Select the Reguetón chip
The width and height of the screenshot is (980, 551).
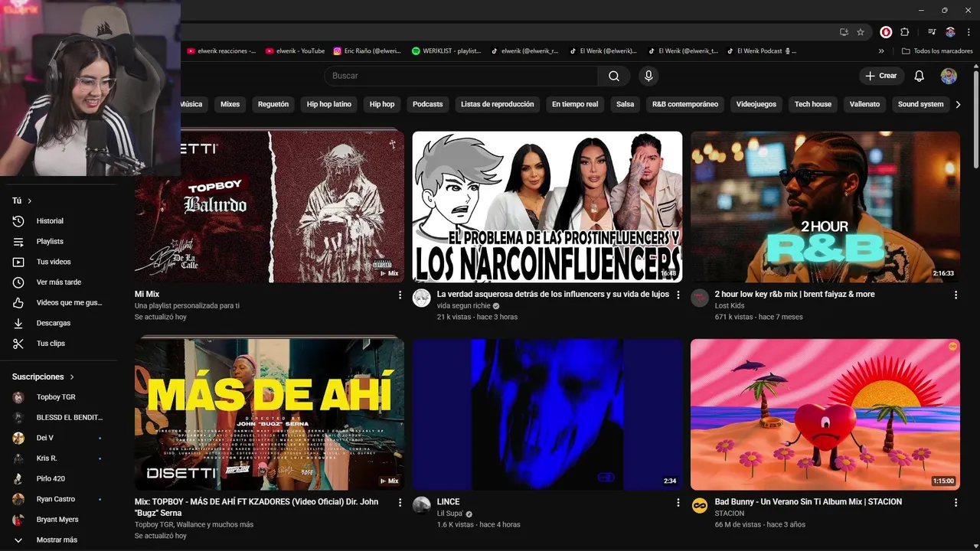[x=273, y=104]
